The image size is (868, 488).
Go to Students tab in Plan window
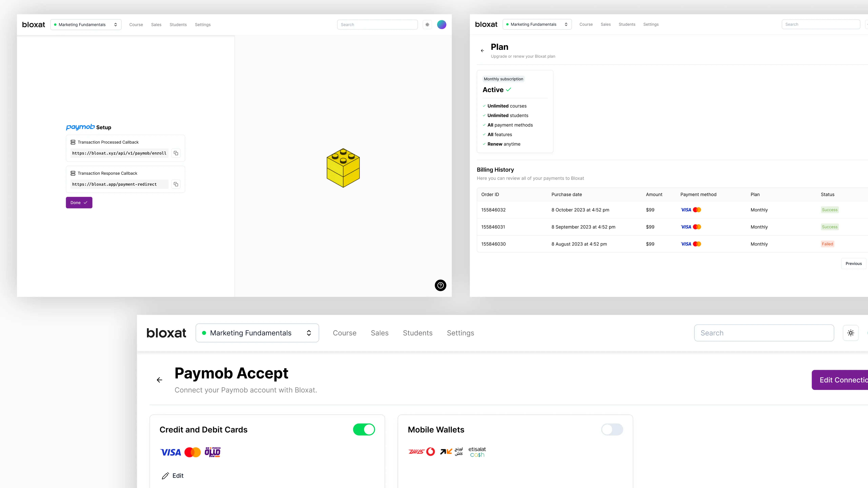pyautogui.click(x=627, y=24)
